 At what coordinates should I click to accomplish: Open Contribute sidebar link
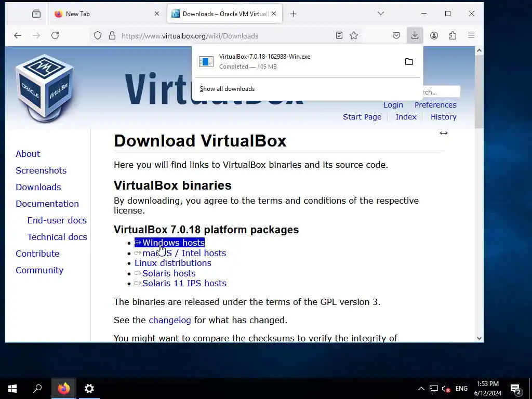(x=37, y=254)
